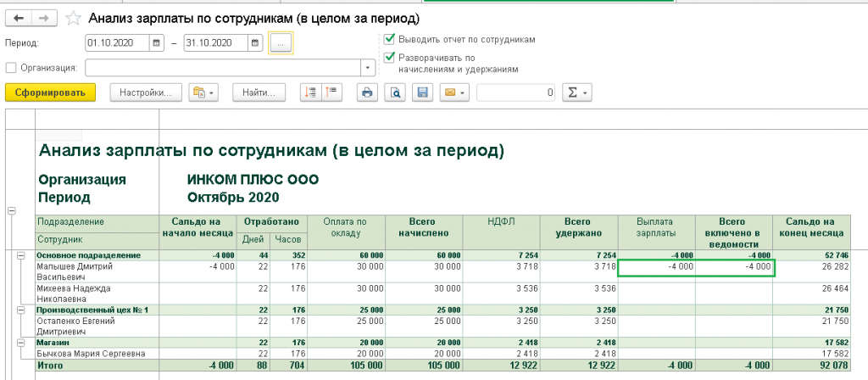
Task: Focus the period start date field
Action: [117, 42]
